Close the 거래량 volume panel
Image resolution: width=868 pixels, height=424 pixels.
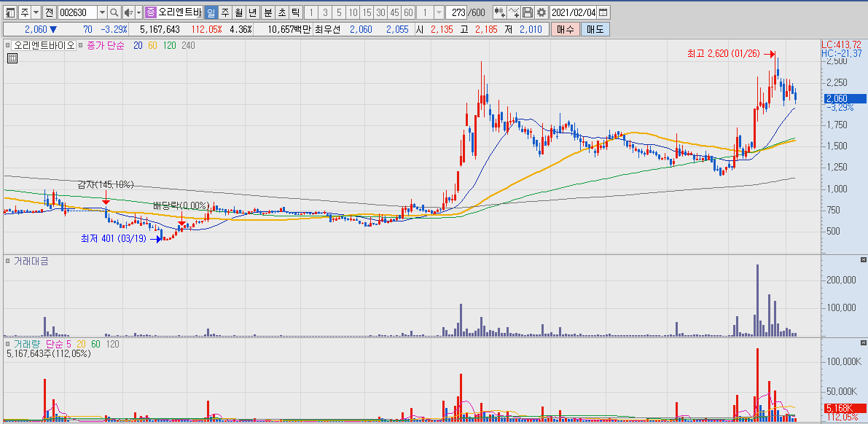pyautogui.click(x=863, y=344)
